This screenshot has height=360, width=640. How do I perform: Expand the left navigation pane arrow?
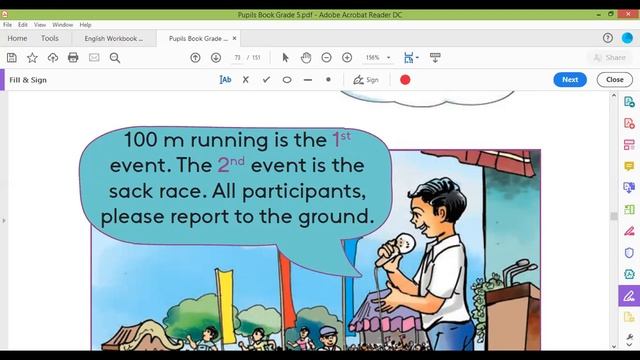coord(4,220)
